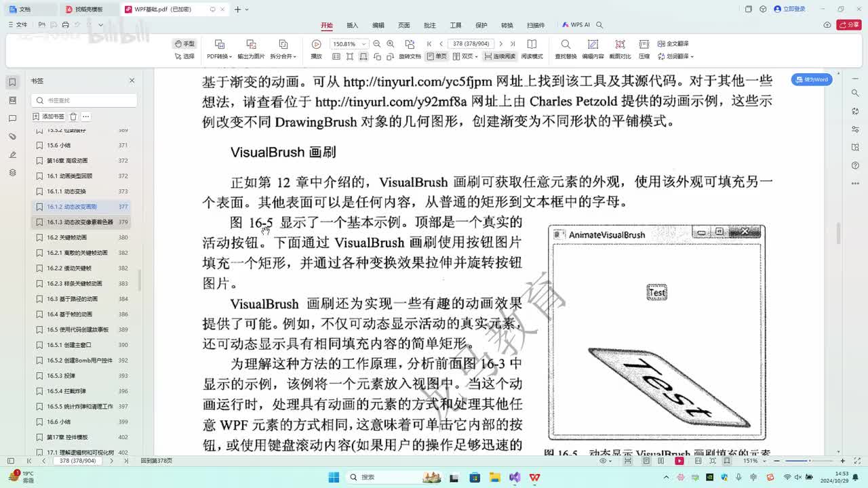
Task: Click 旋转文档 rotate document
Action: (x=410, y=49)
